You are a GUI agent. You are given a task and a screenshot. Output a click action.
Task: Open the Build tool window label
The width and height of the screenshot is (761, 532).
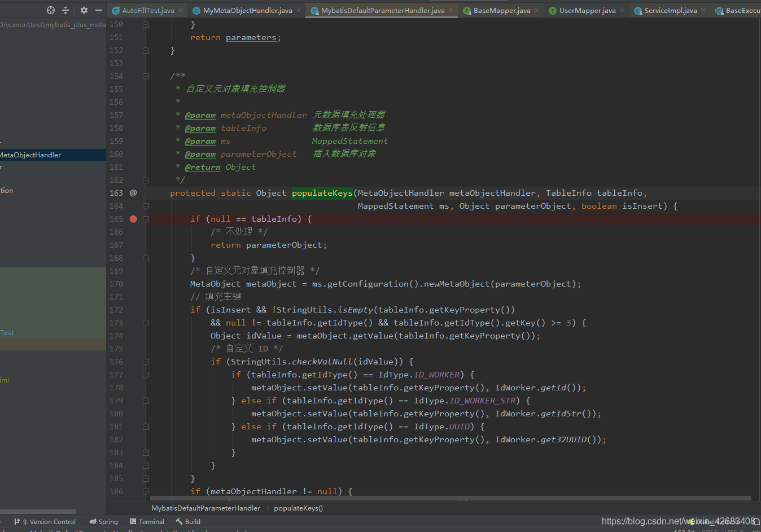click(x=193, y=522)
